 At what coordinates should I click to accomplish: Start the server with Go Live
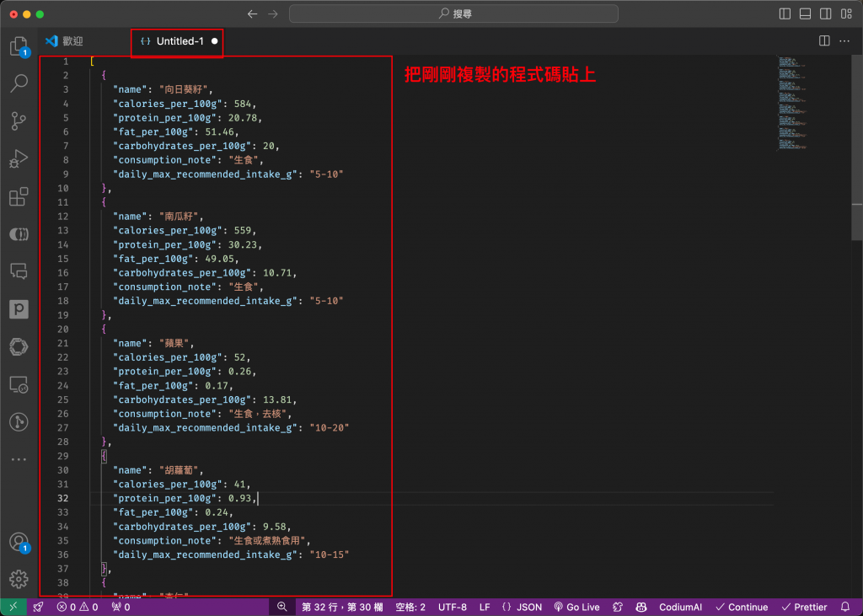pyautogui.click(x=576, y=607)
